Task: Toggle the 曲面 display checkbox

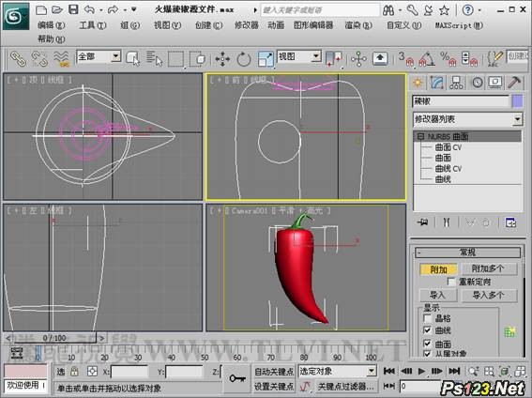Action: [x=428, y=344]
